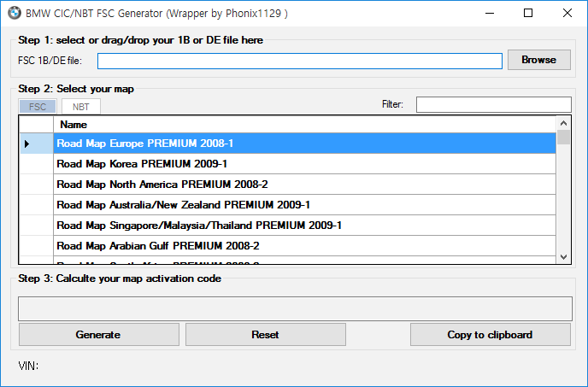Image resolution: width=588 pixels, height=387 pixels.
Task: Focus the Filter text box
Action: tap(493, 104)
